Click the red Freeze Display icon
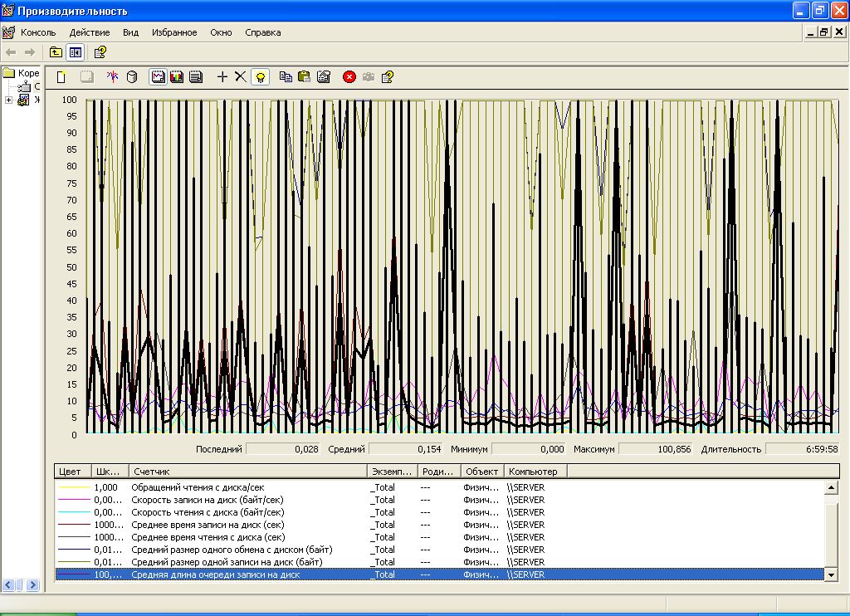850x616 pixels. click(349, 77)
